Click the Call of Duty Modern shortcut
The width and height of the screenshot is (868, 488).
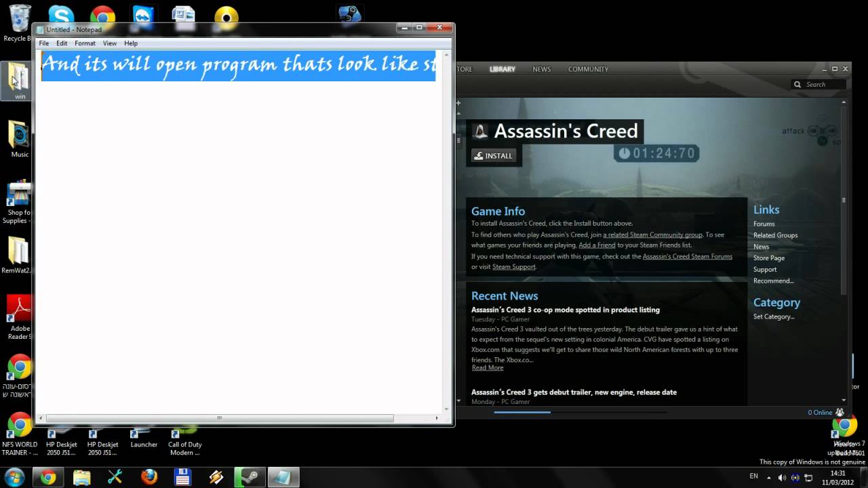point(185,439)
